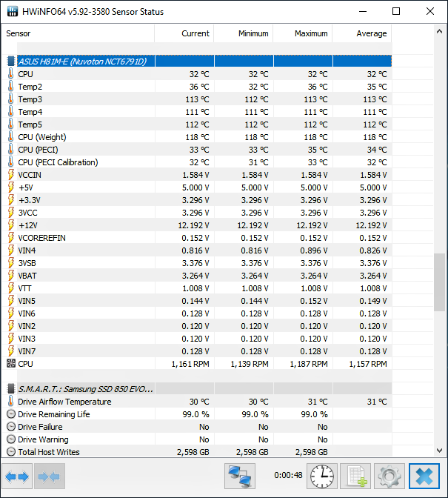
Task: Click Drive Remaining Life current 99.0 %
Action: coord(195,414)
